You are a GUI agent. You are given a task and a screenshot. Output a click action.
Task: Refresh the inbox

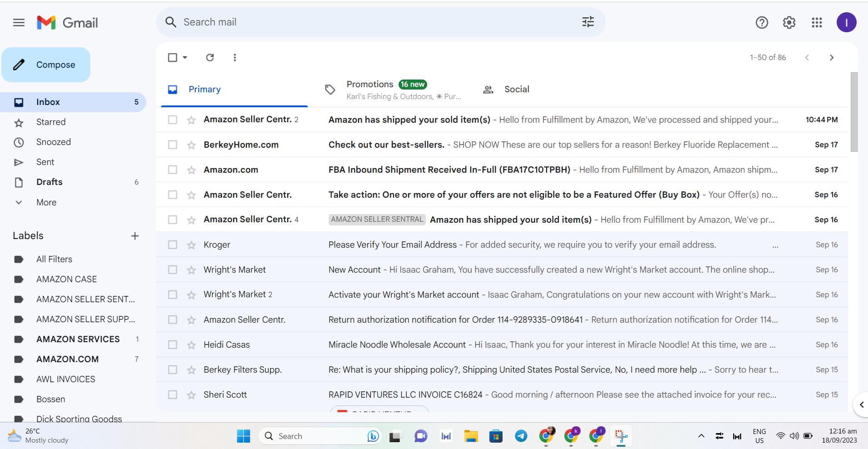pos(210,57)
